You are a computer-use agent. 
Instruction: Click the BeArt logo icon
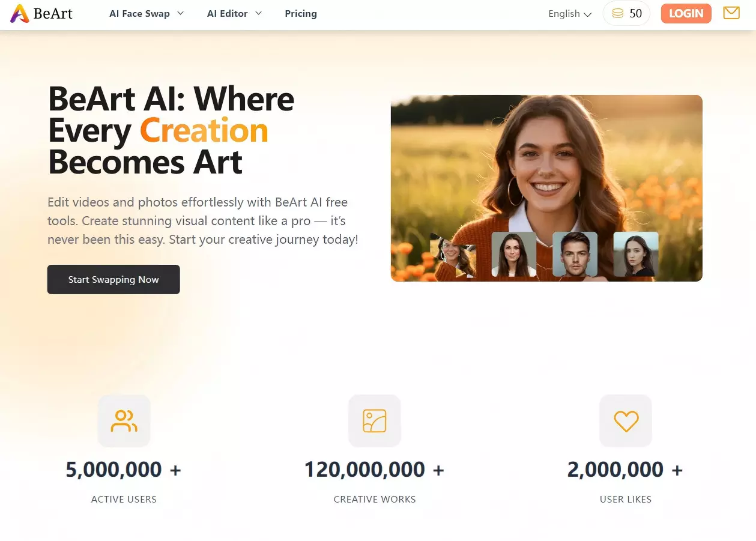click(20, 13)
